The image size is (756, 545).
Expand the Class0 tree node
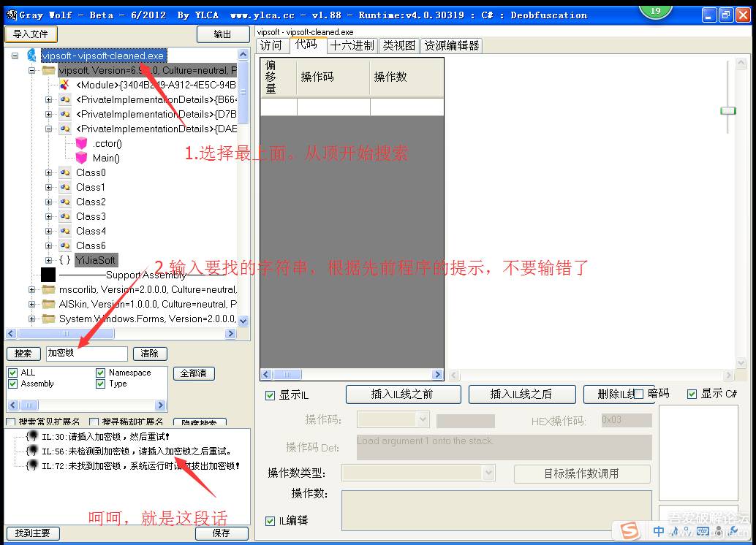tap(49, 172)
